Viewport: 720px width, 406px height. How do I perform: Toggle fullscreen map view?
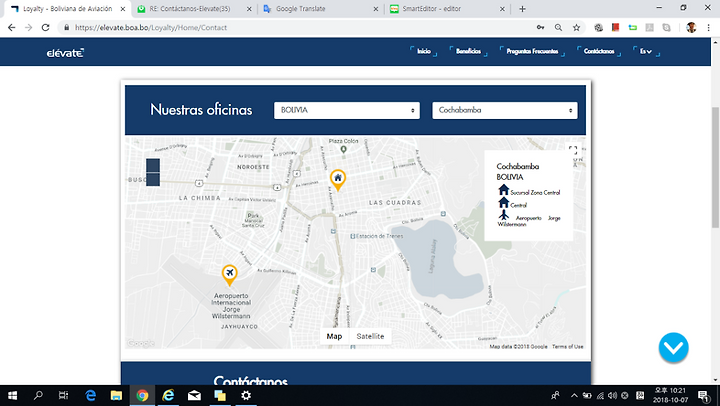[x=573, y=150]
